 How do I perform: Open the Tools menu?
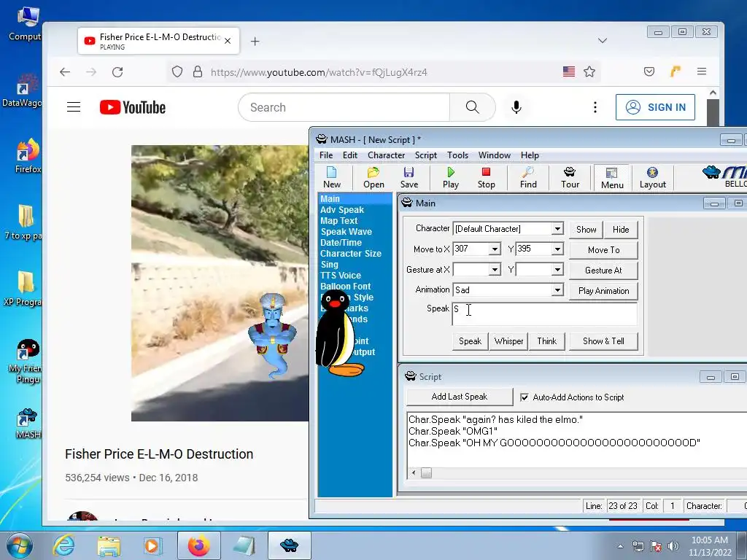click(457, 155)
